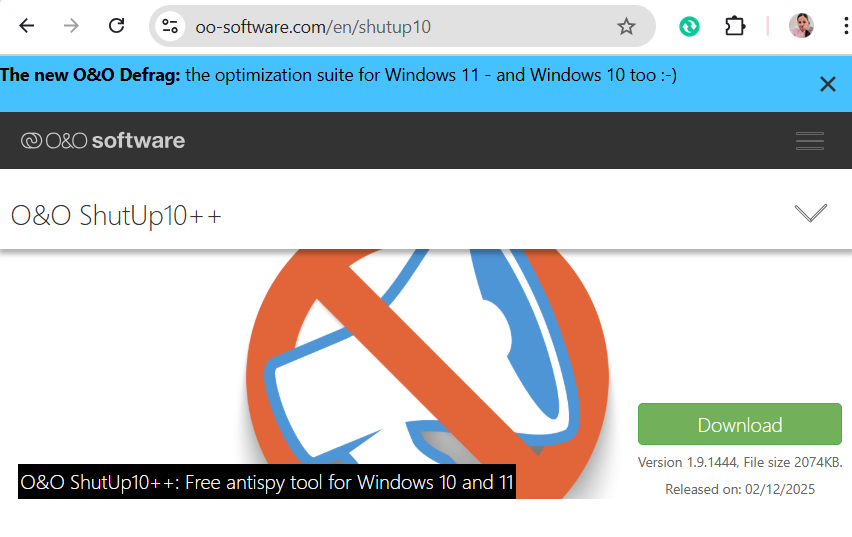Screen dimensions: 852x537
Task: Open the profile avatar menu
Action: (x=801, y=26)
